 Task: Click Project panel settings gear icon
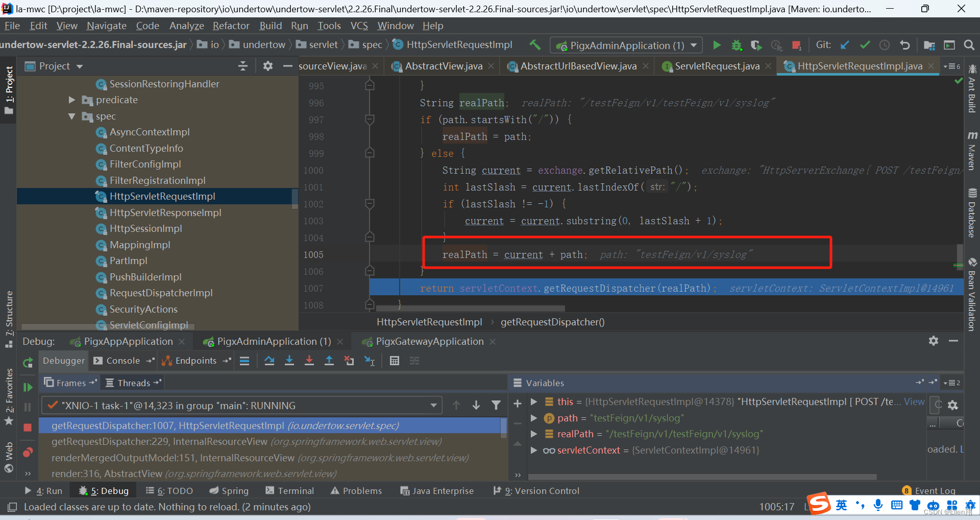click(x=268, y=66)
